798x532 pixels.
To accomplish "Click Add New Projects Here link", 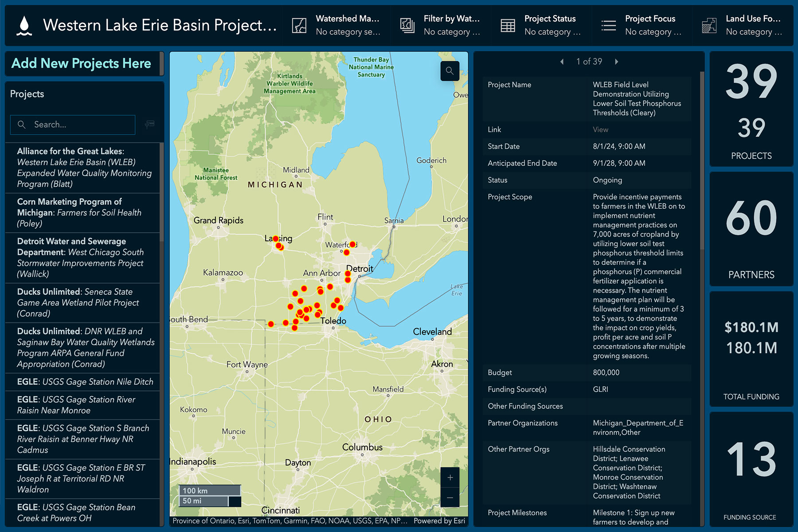I will point(81,63).
